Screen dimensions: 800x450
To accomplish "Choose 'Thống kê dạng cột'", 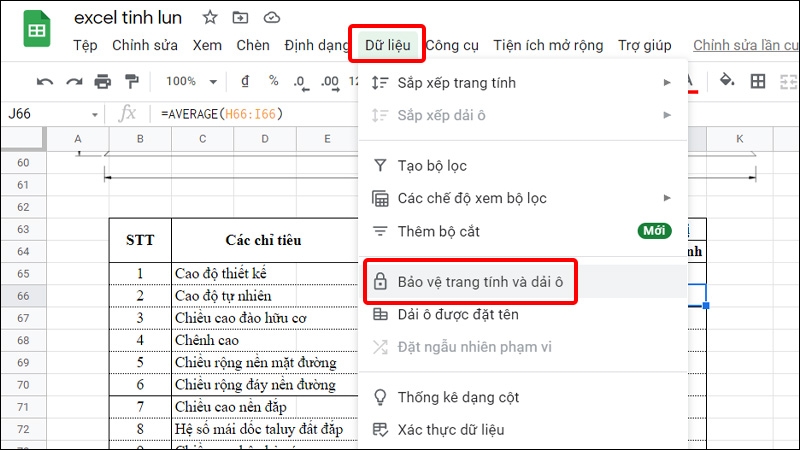I will [x=522, y=397].
